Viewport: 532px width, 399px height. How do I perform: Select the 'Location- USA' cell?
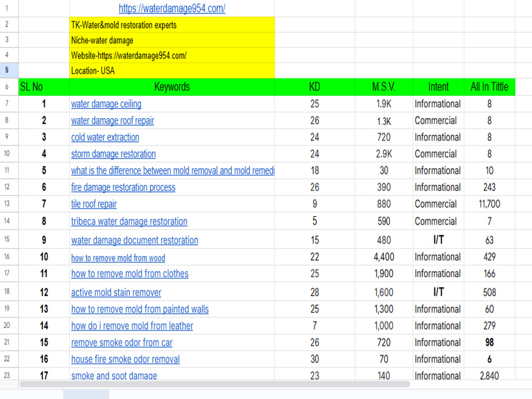tap(172, 71)
